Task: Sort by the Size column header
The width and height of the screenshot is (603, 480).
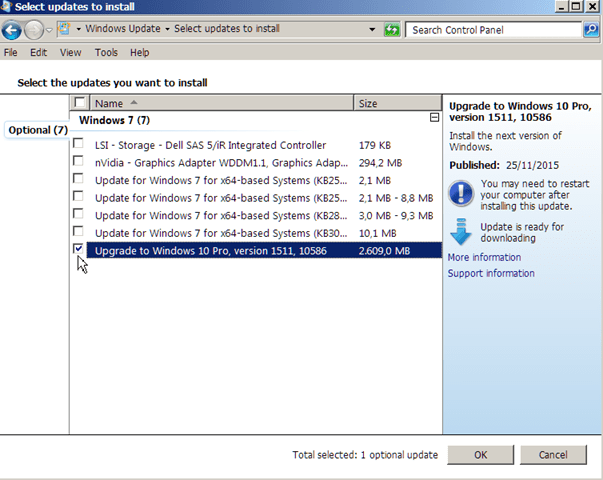Action: 397,103
